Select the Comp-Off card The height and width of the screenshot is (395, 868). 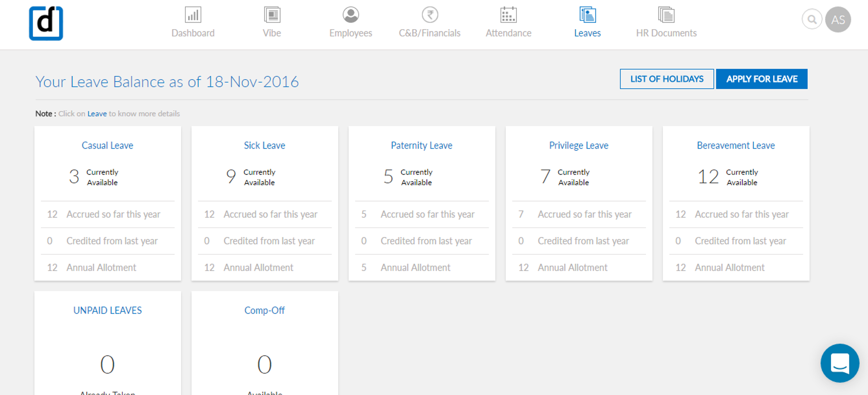click(x=264, y=310)
